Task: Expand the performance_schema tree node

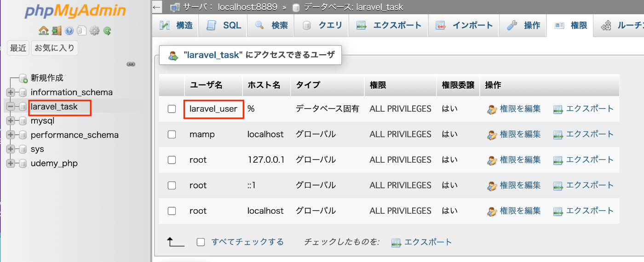Action: pyautogui.click(x=11, y=135)
